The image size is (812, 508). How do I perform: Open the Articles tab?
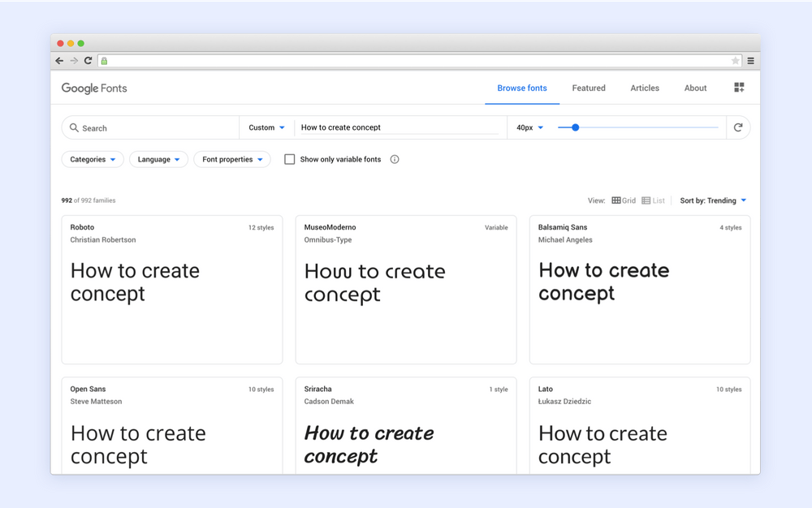[x=645, y=88]
